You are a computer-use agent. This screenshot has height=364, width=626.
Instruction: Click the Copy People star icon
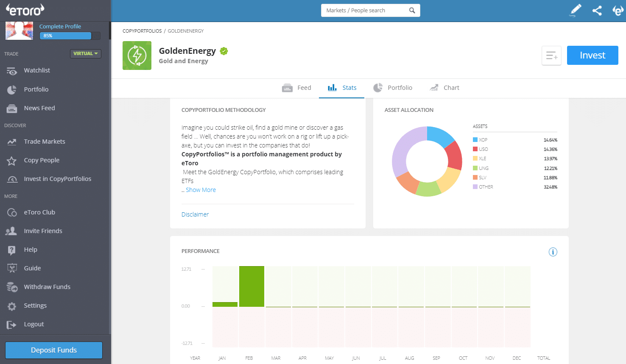(12, 161)
